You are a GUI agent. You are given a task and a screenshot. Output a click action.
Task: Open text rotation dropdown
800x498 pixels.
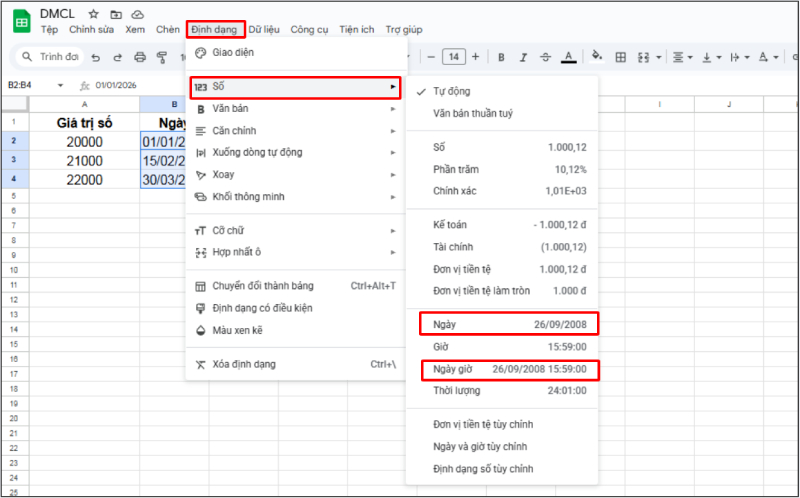coord(768,57)
